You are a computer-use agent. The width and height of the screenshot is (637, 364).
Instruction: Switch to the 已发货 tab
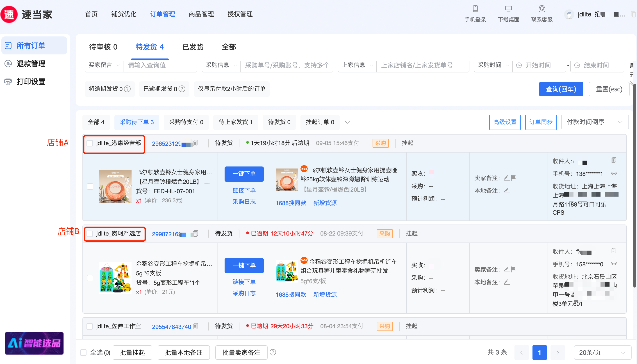pyautogui.click(x=193, y=47)
